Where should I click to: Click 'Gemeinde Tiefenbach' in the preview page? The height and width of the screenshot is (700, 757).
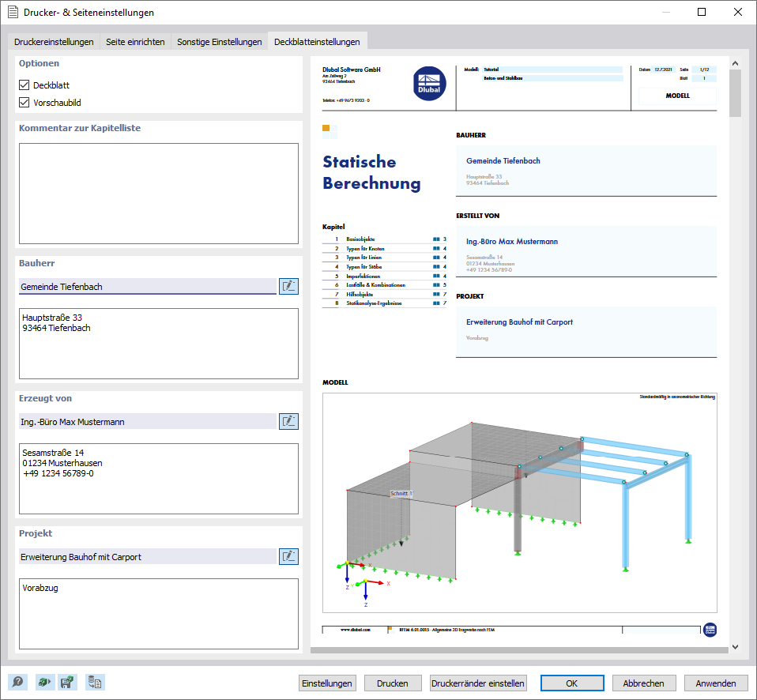[503, 160]
